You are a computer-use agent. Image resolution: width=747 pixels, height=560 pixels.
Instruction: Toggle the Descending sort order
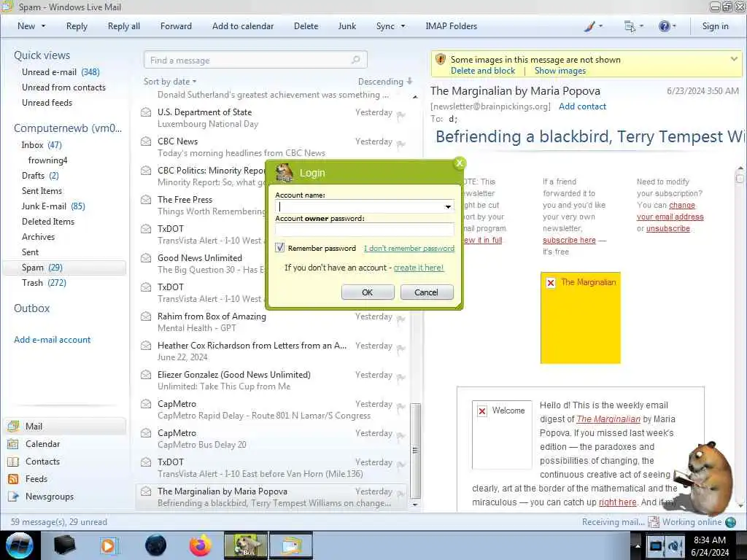(x=385, y=82)
